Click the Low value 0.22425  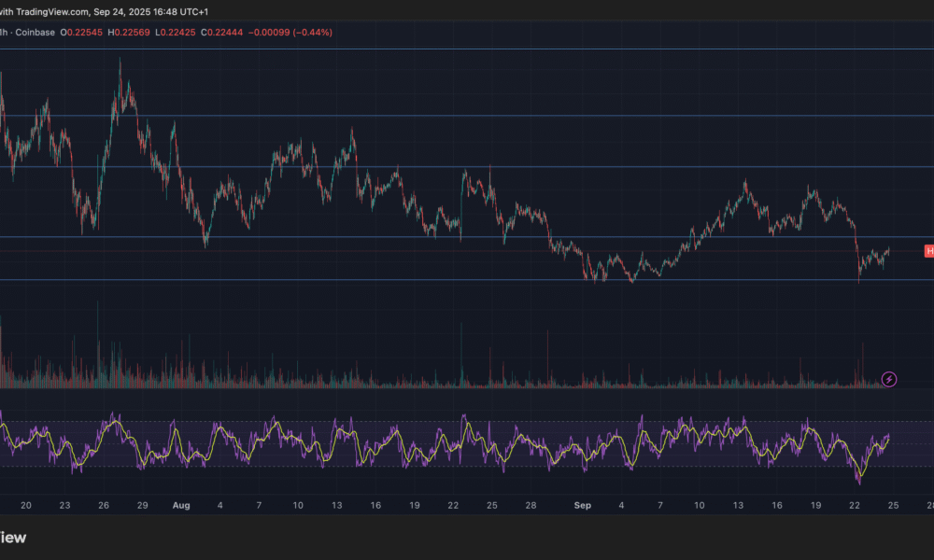point(177,33)
